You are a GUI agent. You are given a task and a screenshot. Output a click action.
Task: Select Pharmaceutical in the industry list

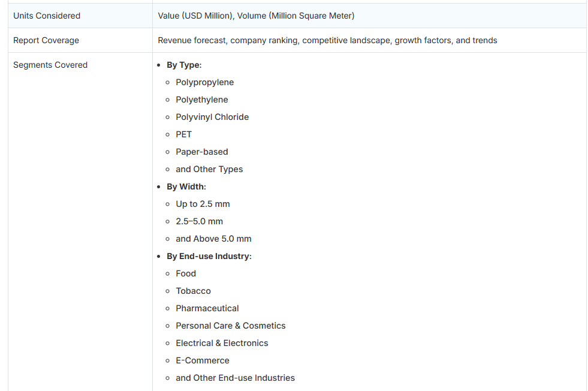pyautogui.click(x=207, y=308)
